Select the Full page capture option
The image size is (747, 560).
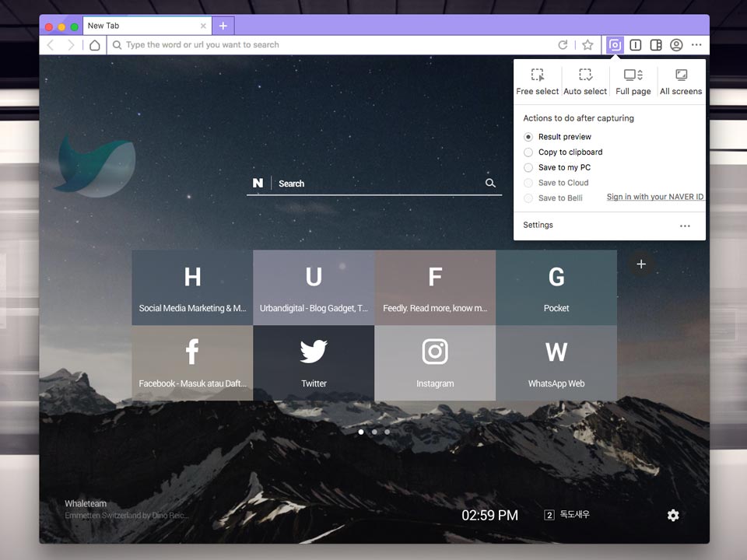point(633,81)
